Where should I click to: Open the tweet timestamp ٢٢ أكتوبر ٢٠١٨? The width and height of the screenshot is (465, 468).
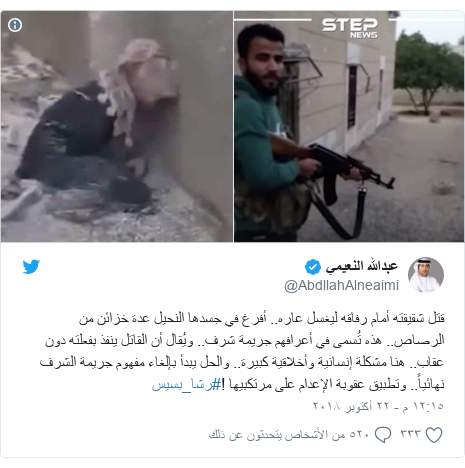378,406
